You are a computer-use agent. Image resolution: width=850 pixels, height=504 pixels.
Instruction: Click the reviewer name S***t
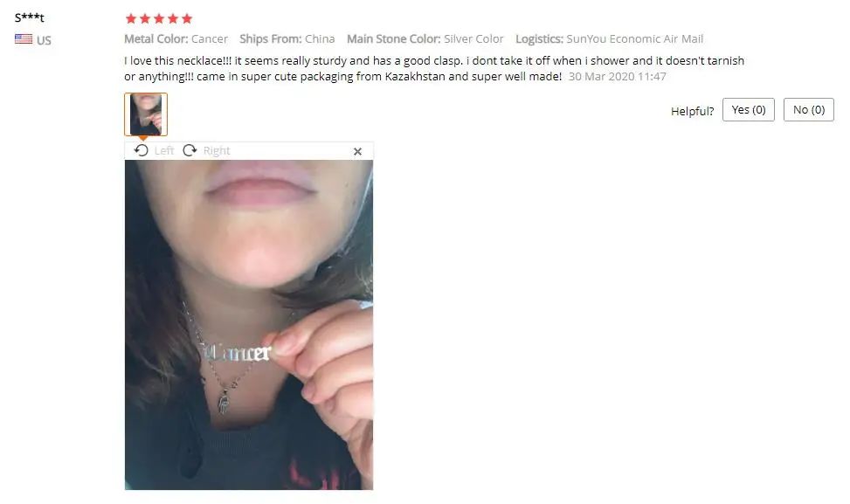30,17
